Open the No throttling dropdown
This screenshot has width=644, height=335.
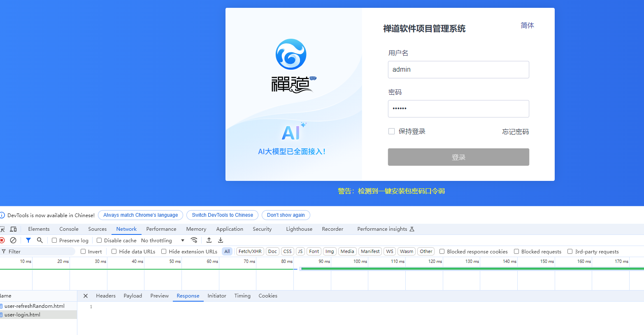163,240
